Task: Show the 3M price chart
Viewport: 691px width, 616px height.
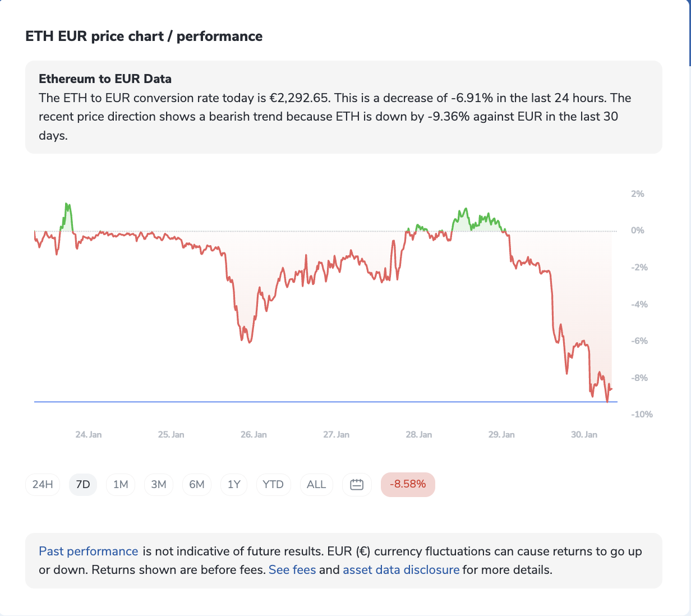Action: point(159,485)
